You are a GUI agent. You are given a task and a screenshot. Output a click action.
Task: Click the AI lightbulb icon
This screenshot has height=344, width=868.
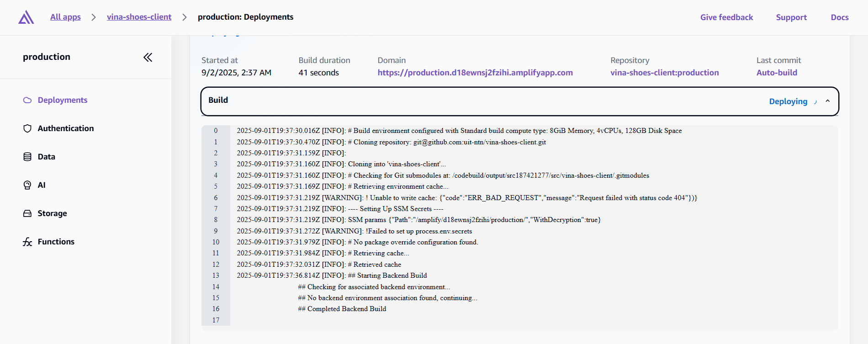(x=27, y=185)
